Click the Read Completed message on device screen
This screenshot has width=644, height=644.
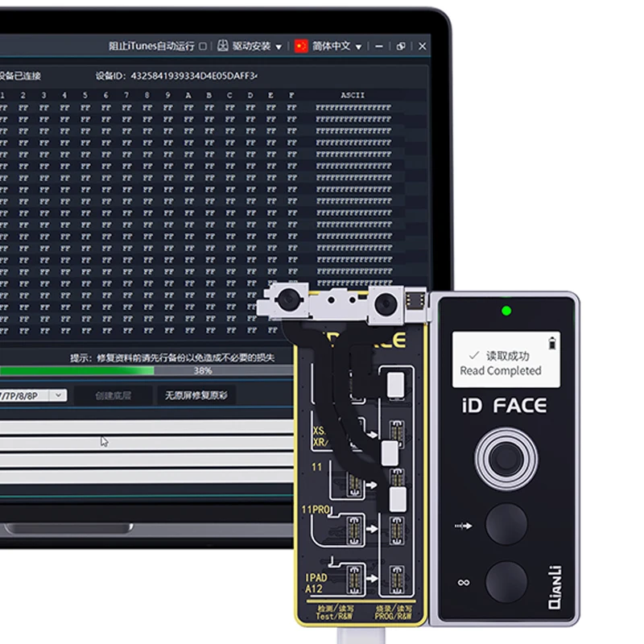tap(500, 370)
